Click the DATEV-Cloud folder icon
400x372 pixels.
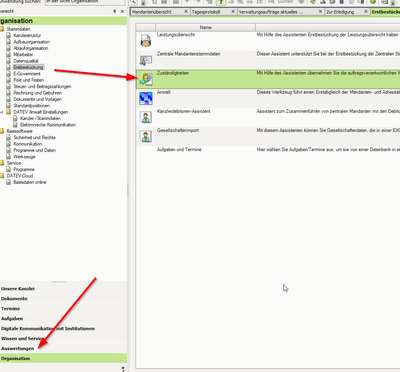[x=2, y=176]
